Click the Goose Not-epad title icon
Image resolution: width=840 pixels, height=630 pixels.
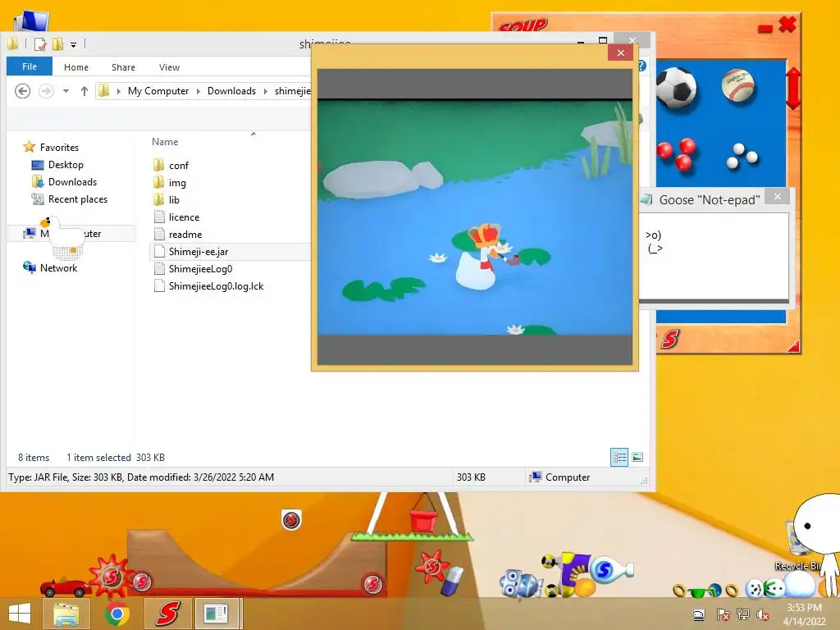click(646, 199)
